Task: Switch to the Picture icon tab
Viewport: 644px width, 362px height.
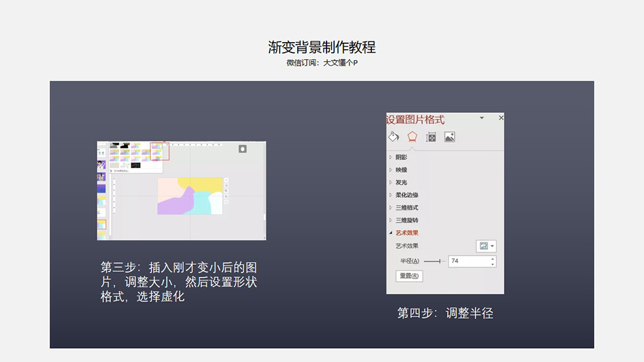Action: [449, 137]
